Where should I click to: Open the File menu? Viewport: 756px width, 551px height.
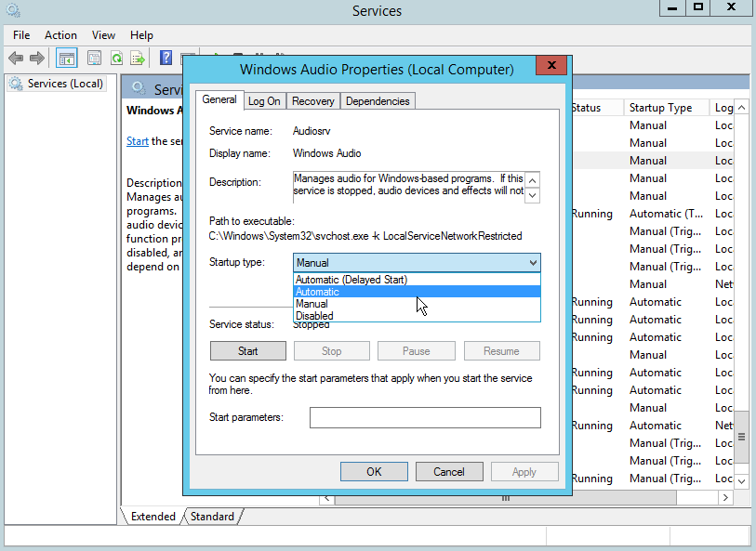coord(21,35)
